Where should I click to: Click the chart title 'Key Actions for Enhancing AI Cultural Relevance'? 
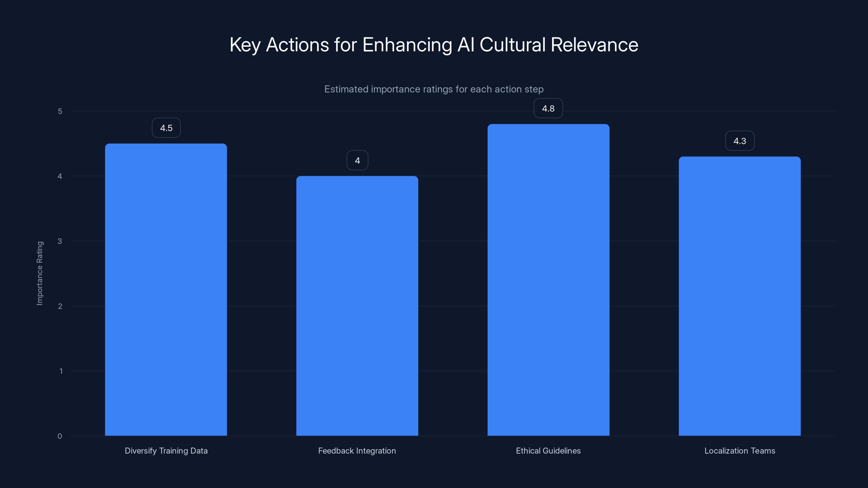point(434,44)
